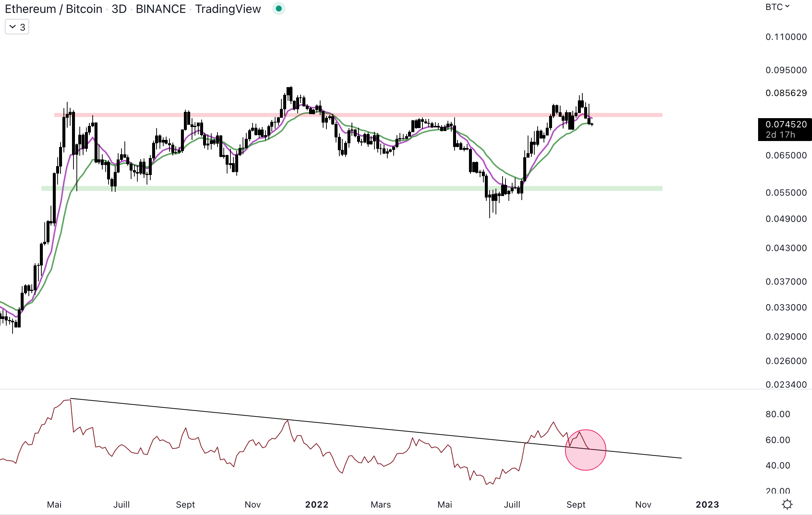The height and width of the screenshot is (515, 812).
Task: Click the TradingView label in title
Action: click(x=228, y=9)
